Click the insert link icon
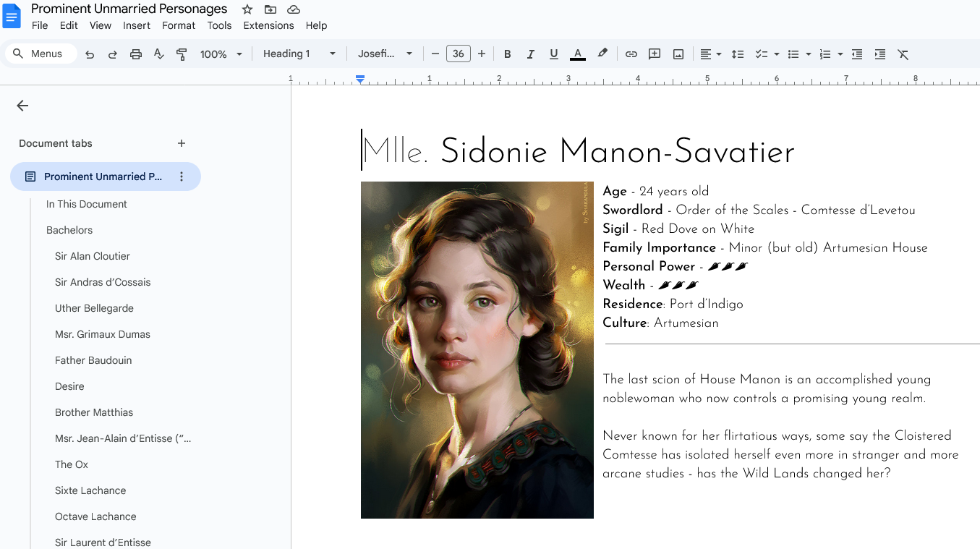Viewport: 980px width, 549px height. click(631, 54)
